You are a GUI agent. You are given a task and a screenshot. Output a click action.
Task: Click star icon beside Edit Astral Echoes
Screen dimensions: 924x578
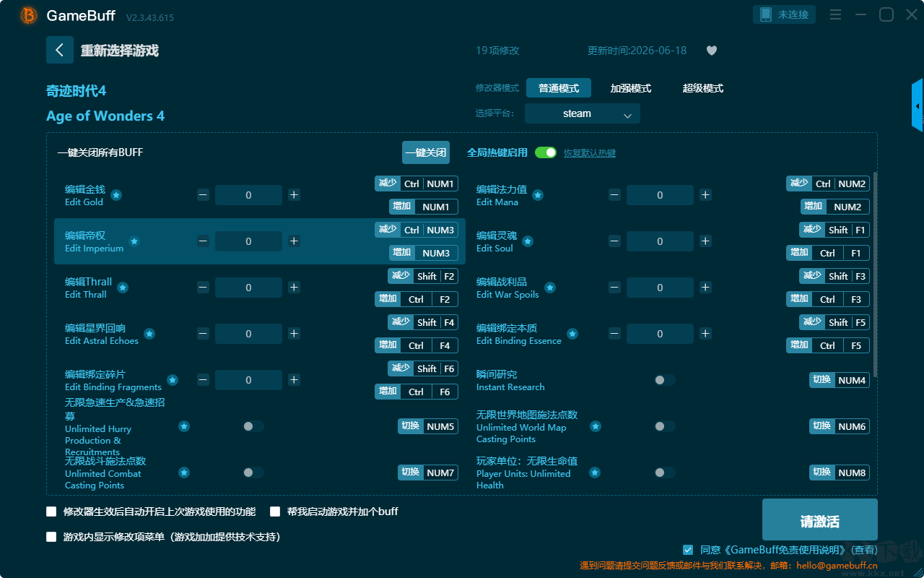pos(149,334)
